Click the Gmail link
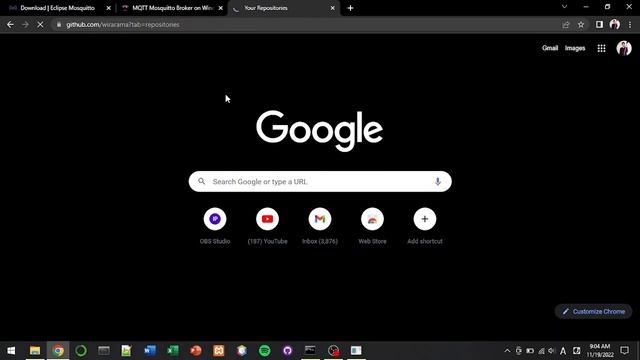This screenshot has width=640, height=360. (550, 48)
